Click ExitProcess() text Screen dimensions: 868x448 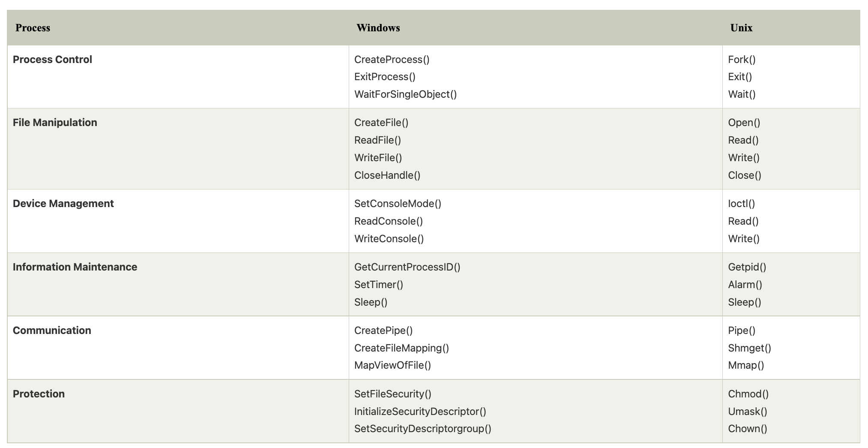(x=385, y=77)
